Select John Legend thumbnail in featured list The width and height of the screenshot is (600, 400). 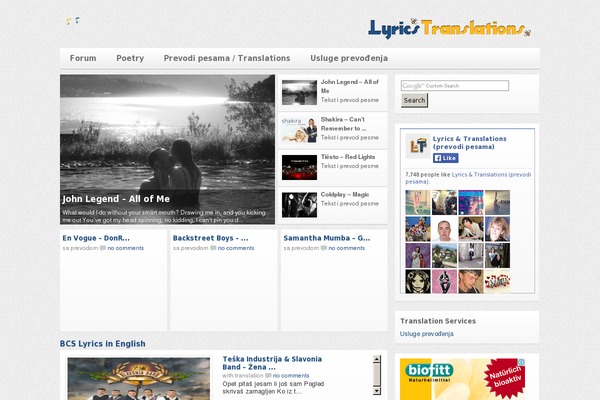coord(299,92)
